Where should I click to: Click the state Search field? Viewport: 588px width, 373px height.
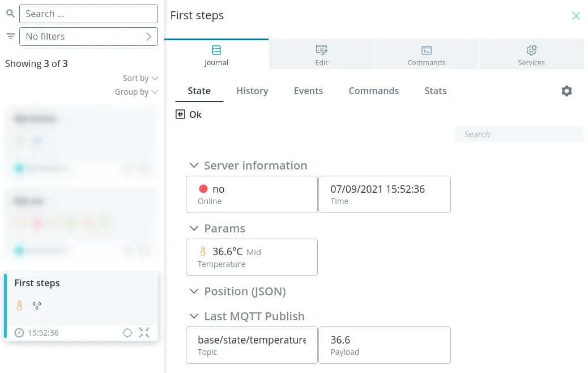click(518, 134)
